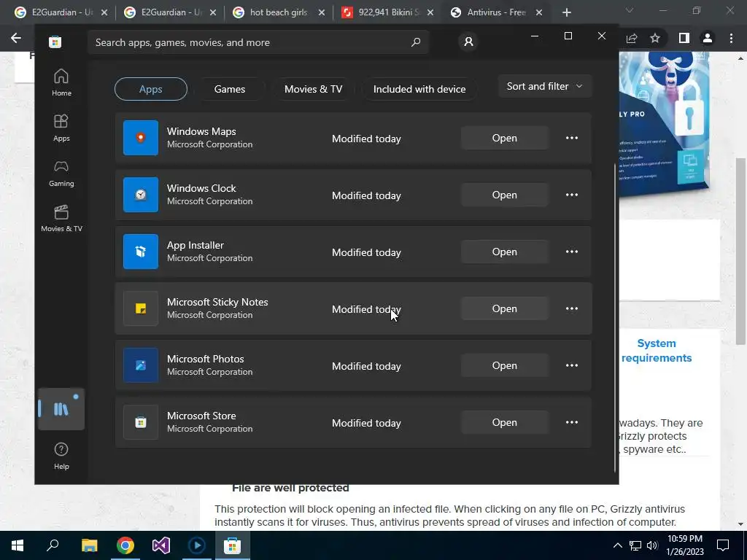Open the Help section in the sidebar
The width and height of the screenshot is (747, 560).
[61, 456]
